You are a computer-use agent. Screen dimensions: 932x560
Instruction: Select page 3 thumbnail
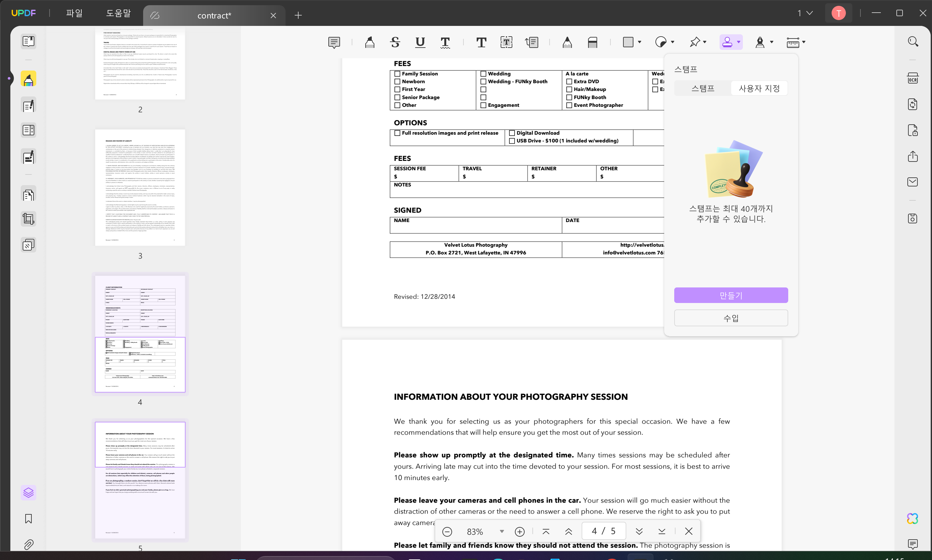click(140, 187)
